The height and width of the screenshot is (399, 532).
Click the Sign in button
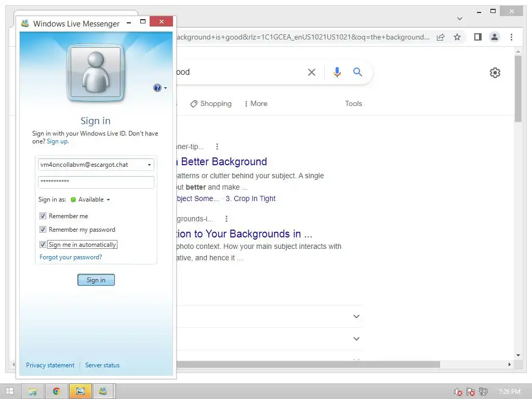pos(96,280)
